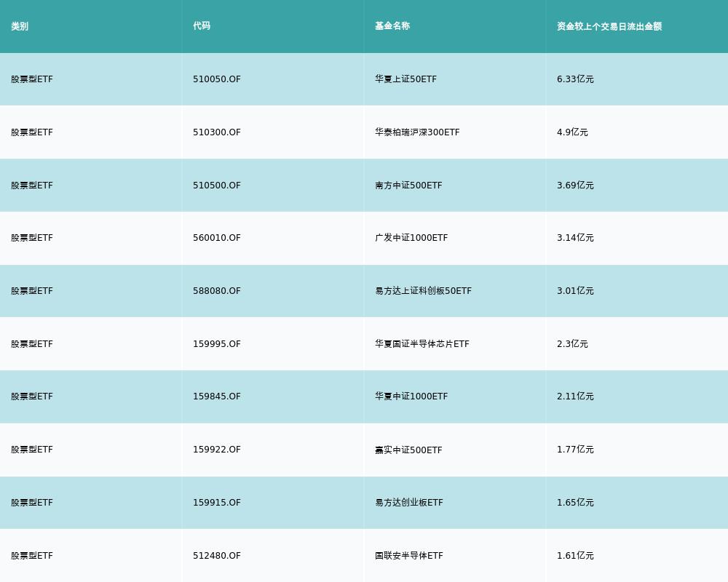Open the 易方达创业板ETF fund entry
Viewport: 728px width, 582px height.
tap(409, 503)
